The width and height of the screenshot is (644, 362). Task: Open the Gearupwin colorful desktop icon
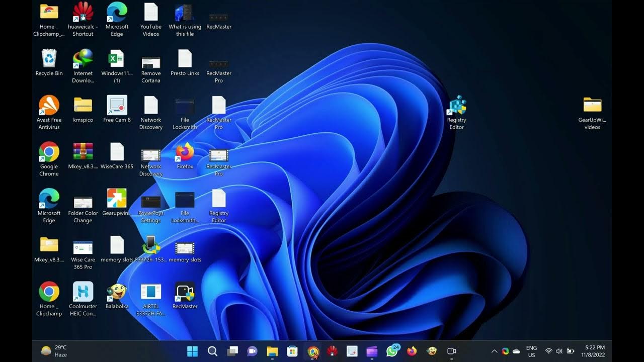(x=117, y=203)
